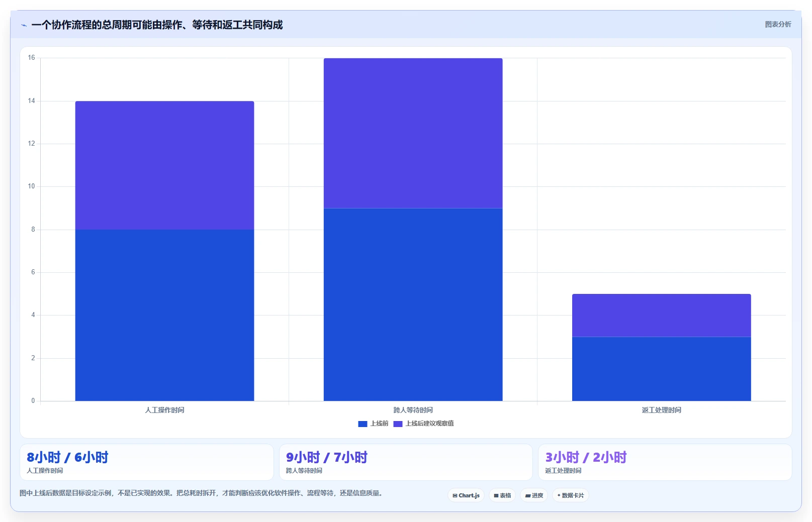Click the blue 跨人等待时间 bar segment
Viewport: 812px width, 522px height.
pyautogui.click(x=413, y=304)
